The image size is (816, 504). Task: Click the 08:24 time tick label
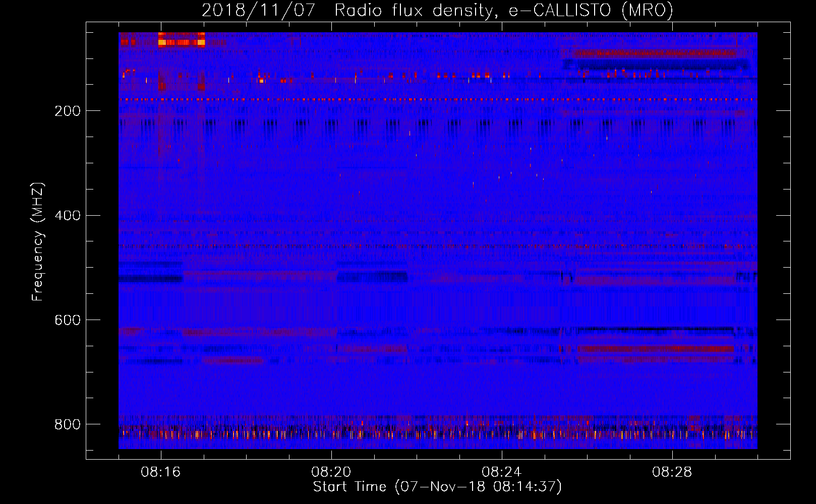tap(502, 472)
